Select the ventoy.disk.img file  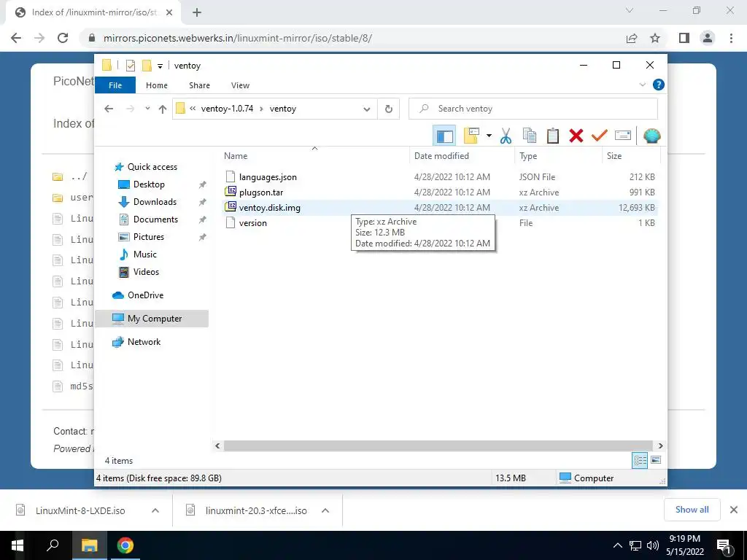(x=270, y=208)
